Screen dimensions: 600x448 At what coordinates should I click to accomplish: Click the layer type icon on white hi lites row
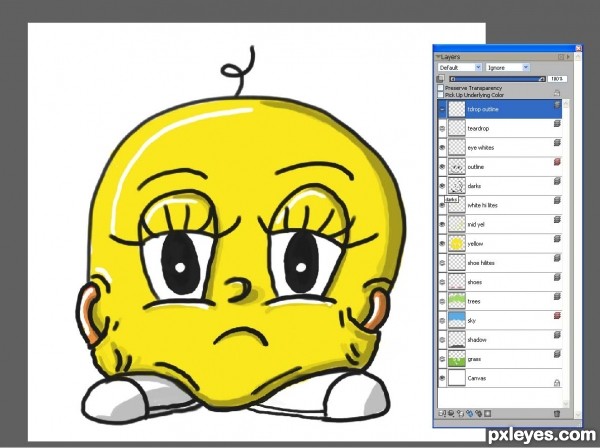557,200
